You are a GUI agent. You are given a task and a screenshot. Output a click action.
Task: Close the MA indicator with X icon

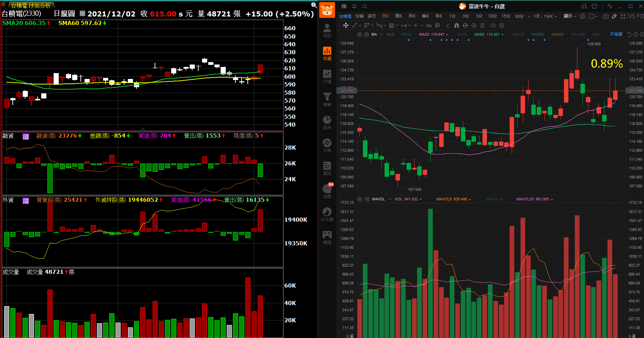[x=367, y=34]
